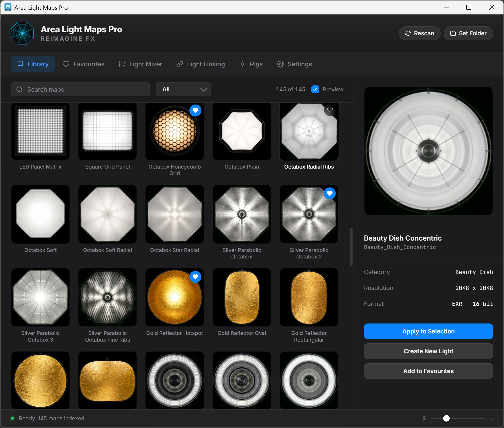Open the Settings tab
Image resolution: width=504 pixels, height=428 pixels.
pos(294,64)
